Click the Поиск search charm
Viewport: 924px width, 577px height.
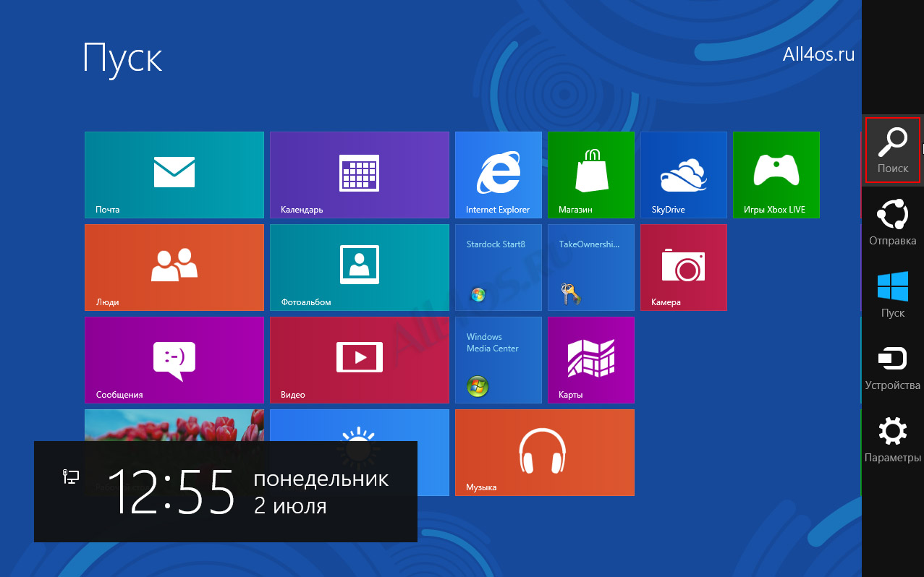893,150
